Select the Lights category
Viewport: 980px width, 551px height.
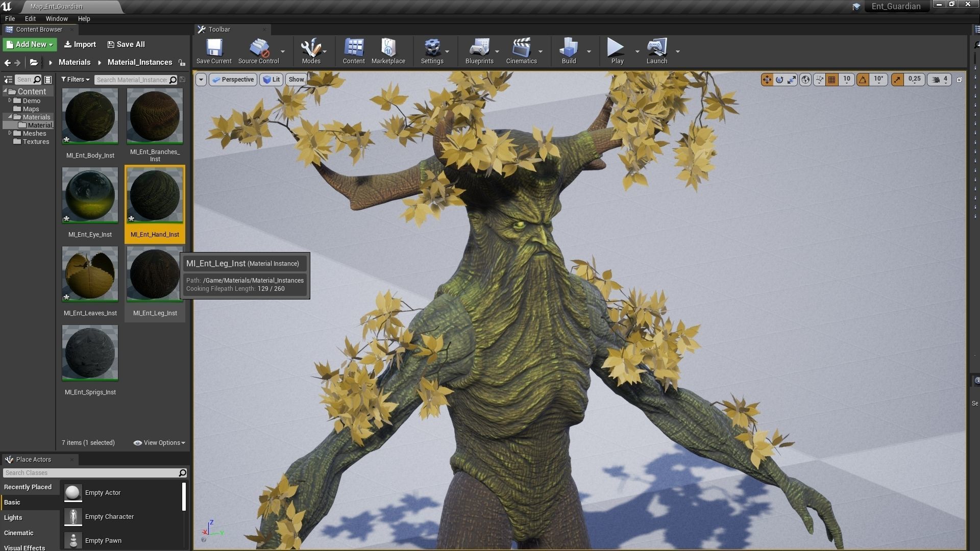pos(29,517)
